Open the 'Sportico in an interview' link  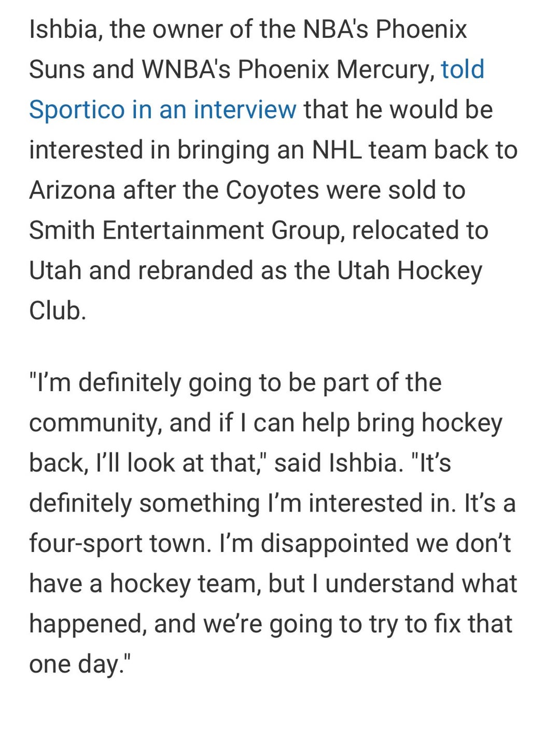click(162, 110)
